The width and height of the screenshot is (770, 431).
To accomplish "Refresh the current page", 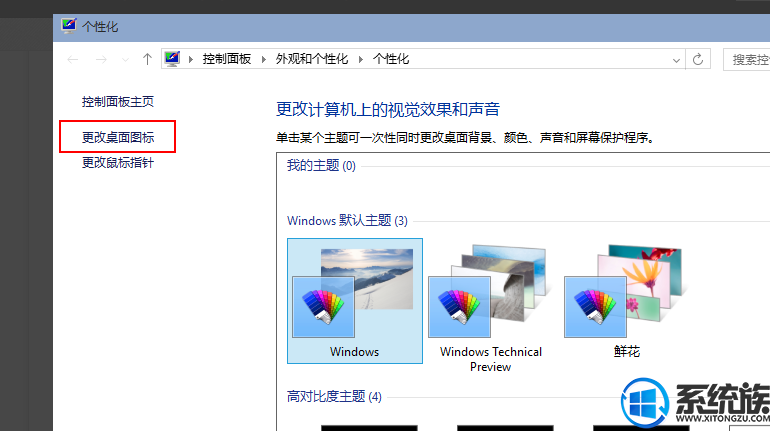I will 698,59.
